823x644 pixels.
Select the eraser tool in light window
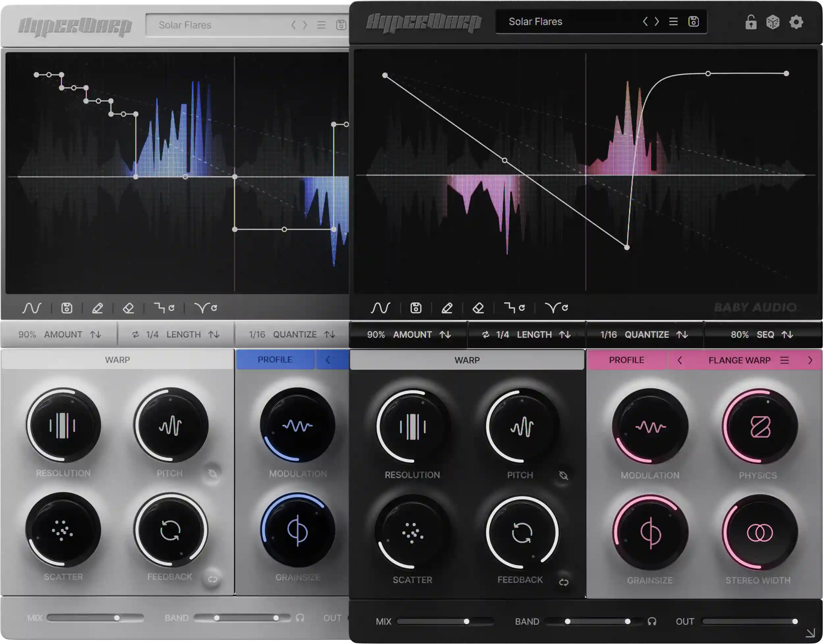128,308
